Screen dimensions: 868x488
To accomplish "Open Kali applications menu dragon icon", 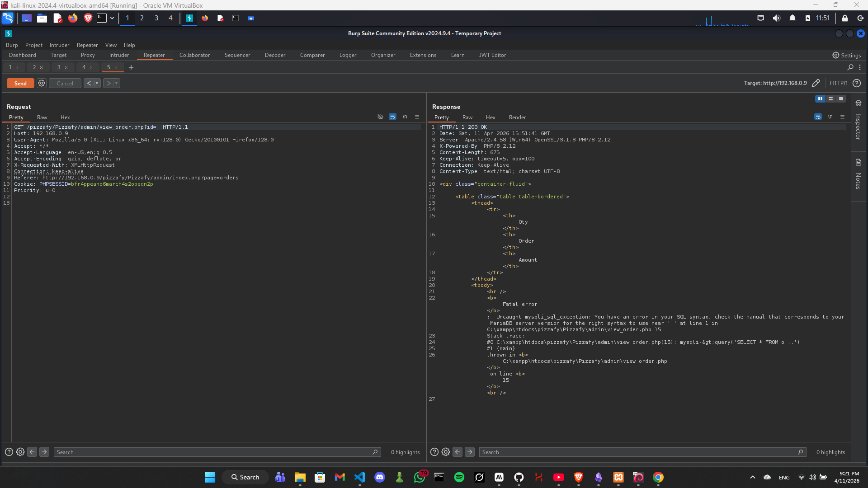I will coord(8,18).
